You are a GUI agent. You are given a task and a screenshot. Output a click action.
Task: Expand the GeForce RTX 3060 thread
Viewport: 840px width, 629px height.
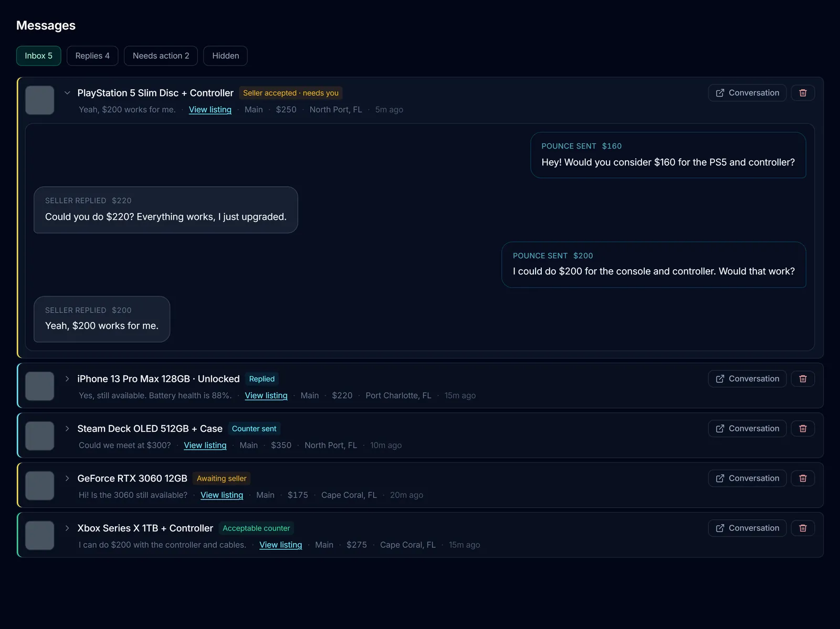click(67, 478)
